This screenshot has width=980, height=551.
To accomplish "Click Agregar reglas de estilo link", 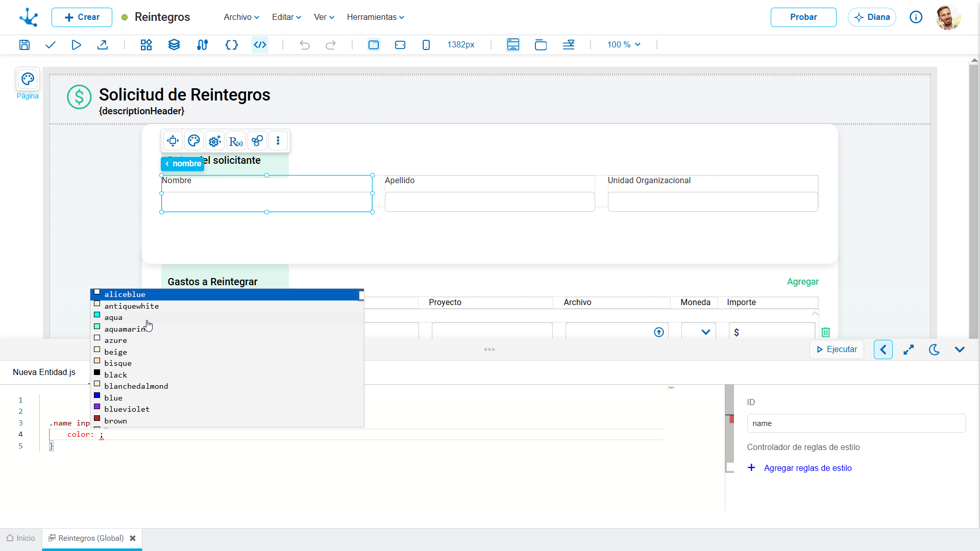I will click(x=807, y=468).
